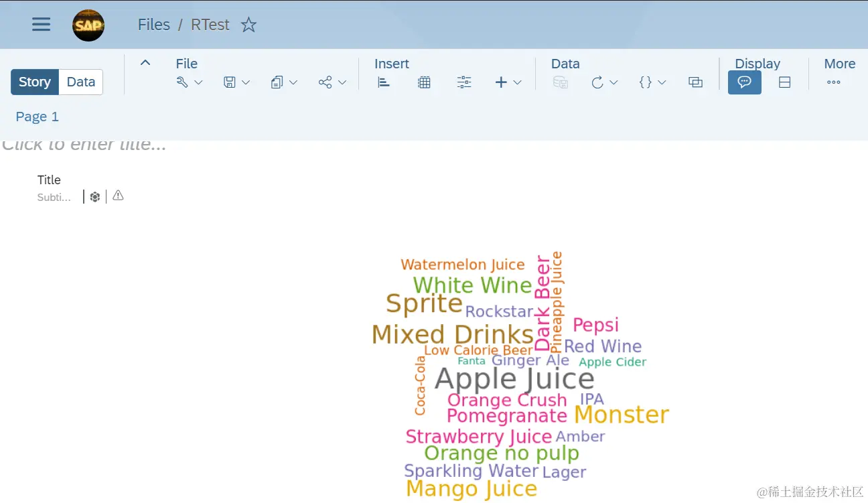This screenshot has height=503, width=868.
Task: Click the greyed Data link icon
Action: (x=561, y=82)
